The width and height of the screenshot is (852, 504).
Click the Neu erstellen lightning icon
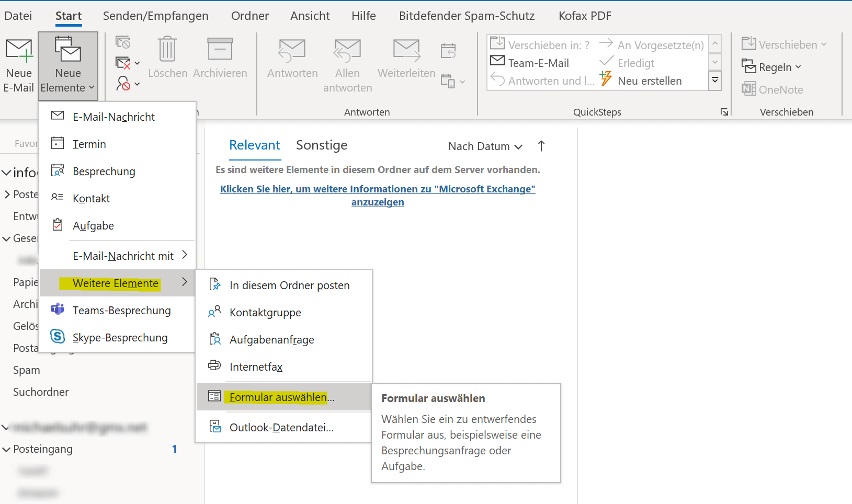coord(606,79)
